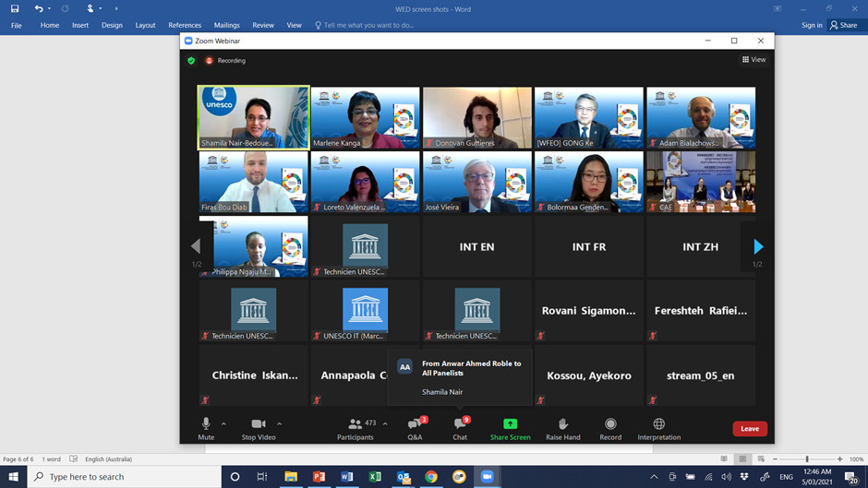
Task: Switch to Print Layout view
Action: (x=743, y=459)
